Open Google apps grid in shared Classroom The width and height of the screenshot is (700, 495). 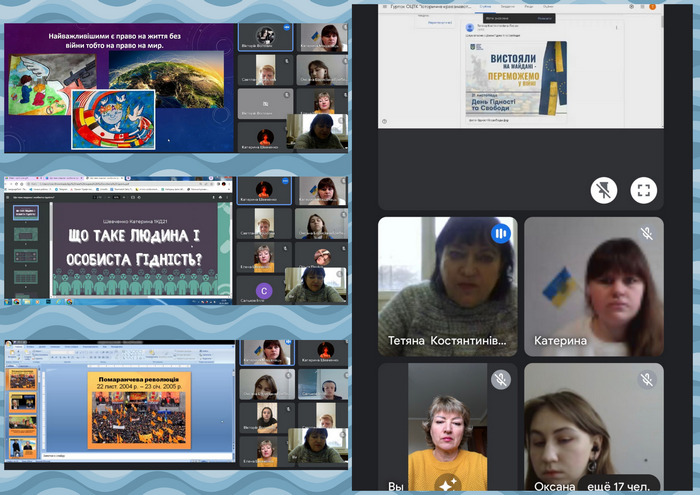pos(642,7)
